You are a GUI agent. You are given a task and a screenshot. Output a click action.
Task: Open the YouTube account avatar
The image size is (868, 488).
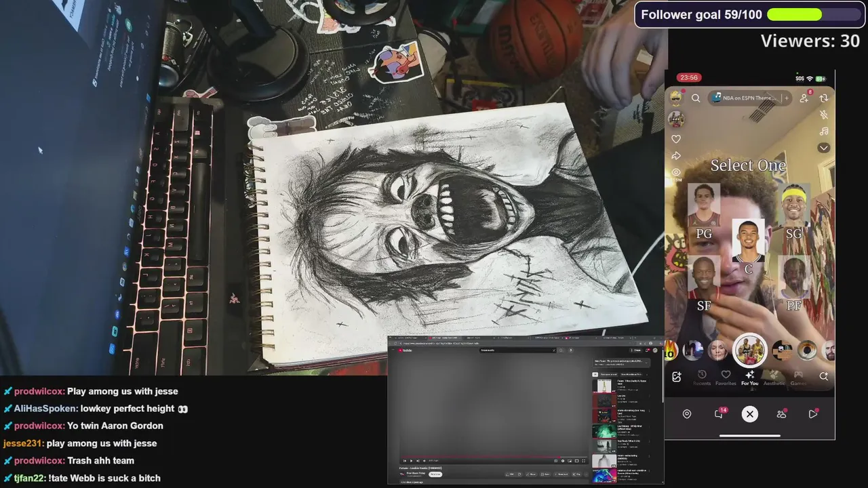(655, 350)
